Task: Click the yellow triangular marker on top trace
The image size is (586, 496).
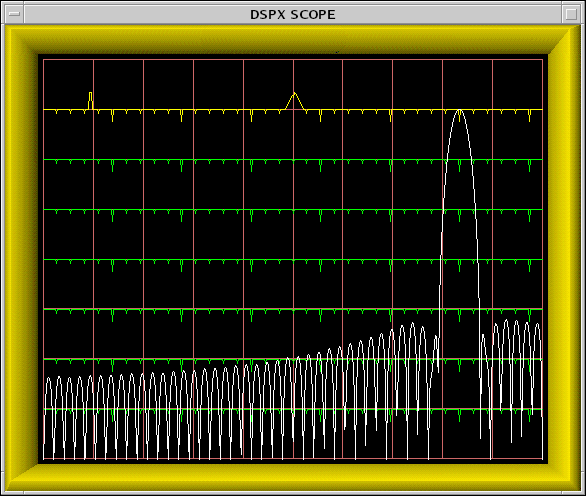Action: click(295, 101)
